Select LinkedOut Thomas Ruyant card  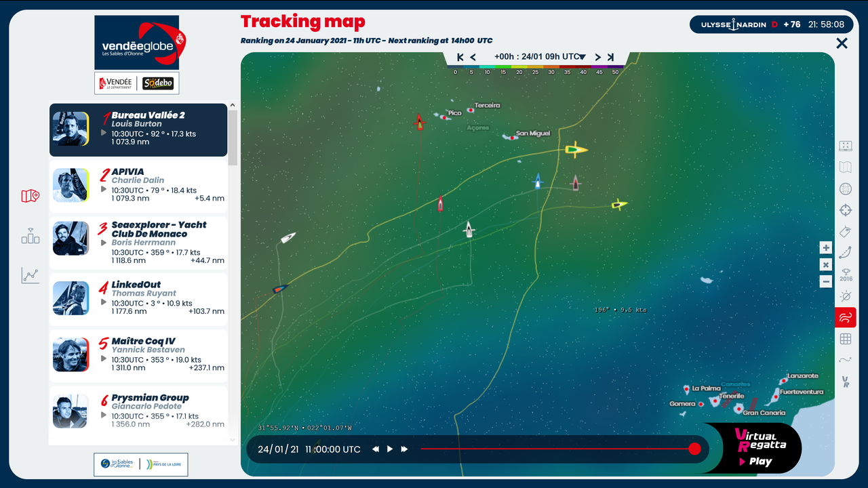(138, 299)
